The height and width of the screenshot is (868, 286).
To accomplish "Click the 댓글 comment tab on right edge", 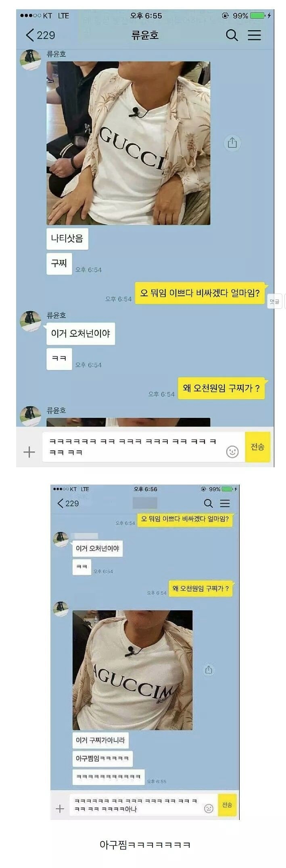I will [275, 302].
